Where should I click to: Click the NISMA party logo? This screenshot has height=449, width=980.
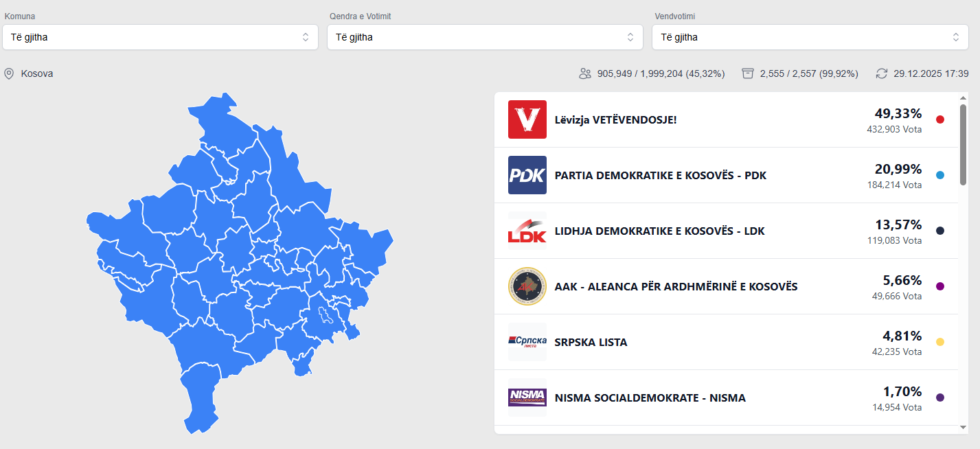pos(527,398)
